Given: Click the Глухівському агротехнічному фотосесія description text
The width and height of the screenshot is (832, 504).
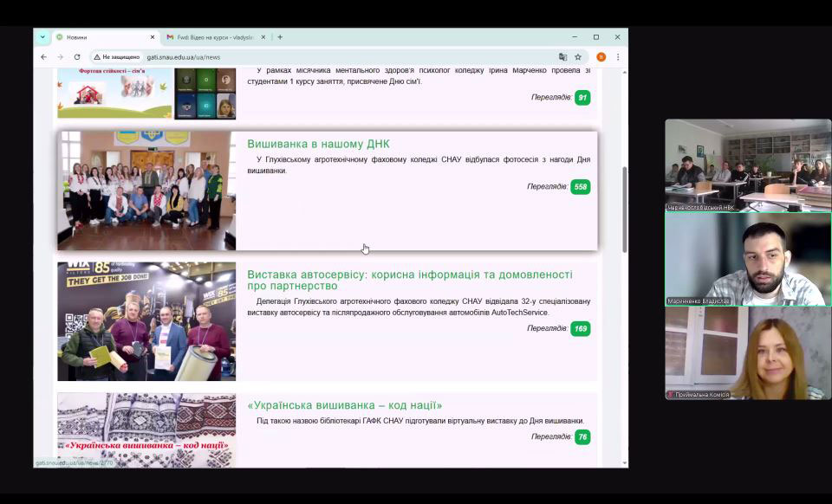Looking at the screenshot, I should coord(419,165).
